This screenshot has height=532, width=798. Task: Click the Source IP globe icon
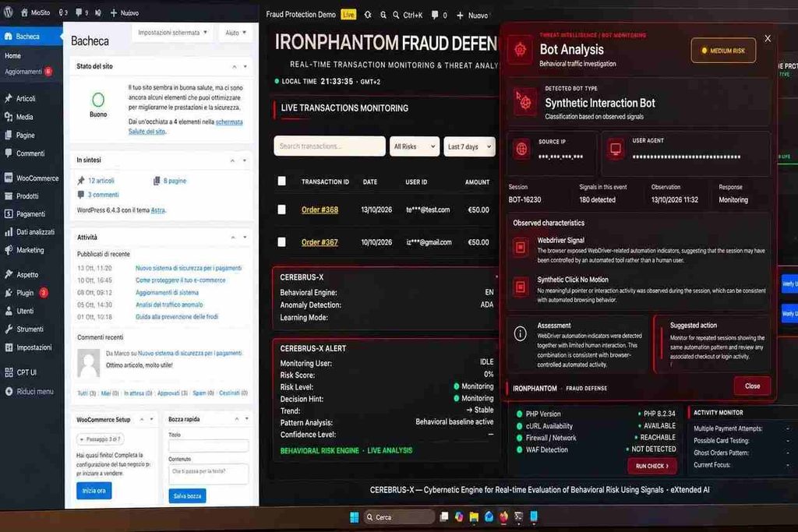521,149
